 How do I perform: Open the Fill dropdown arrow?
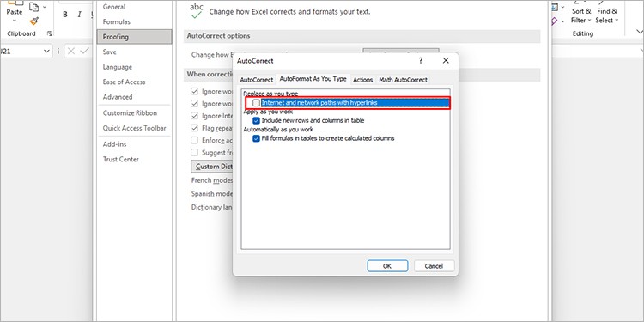[563, 8]
